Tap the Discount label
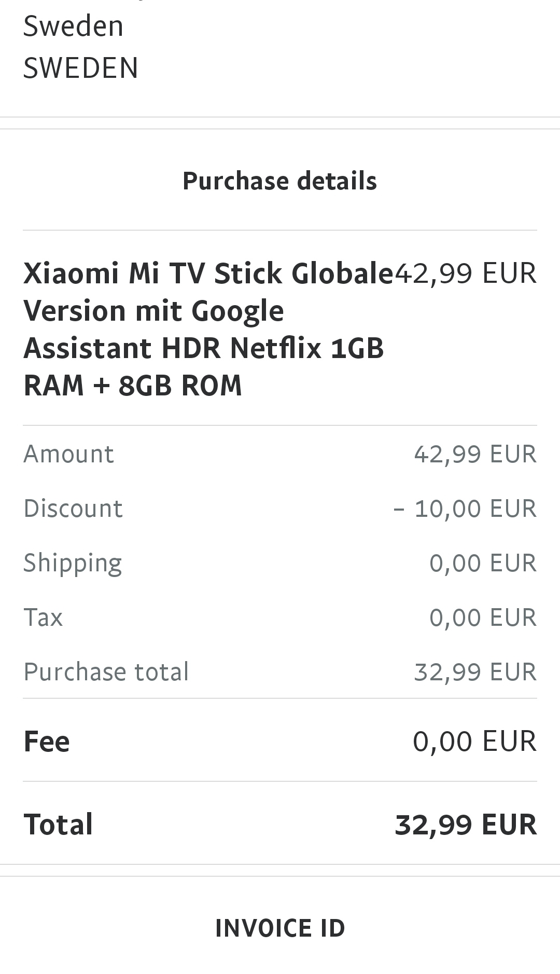 pyautogui.click(x=73, y=508)
